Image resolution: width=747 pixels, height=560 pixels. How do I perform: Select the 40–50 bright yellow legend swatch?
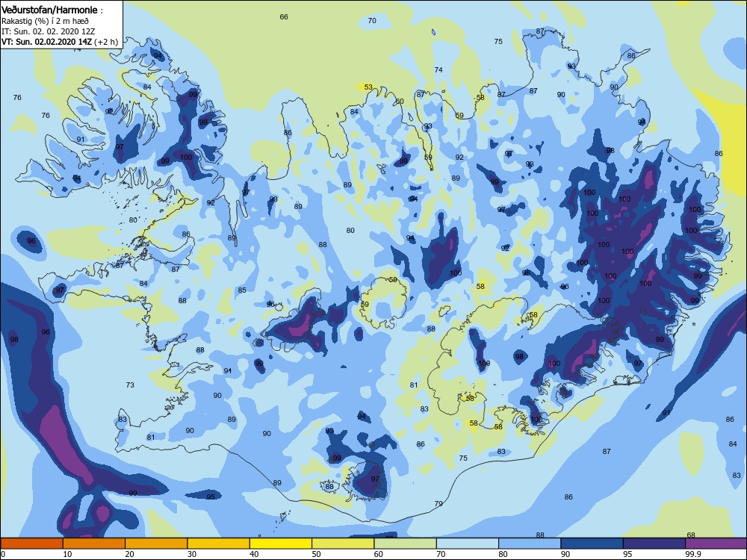click(x=281, y=544)
